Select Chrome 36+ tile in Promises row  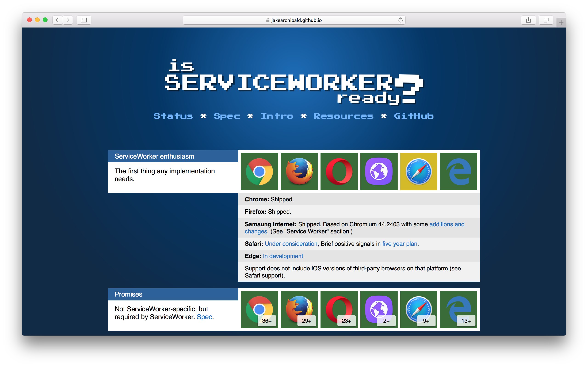coord(259,309)
